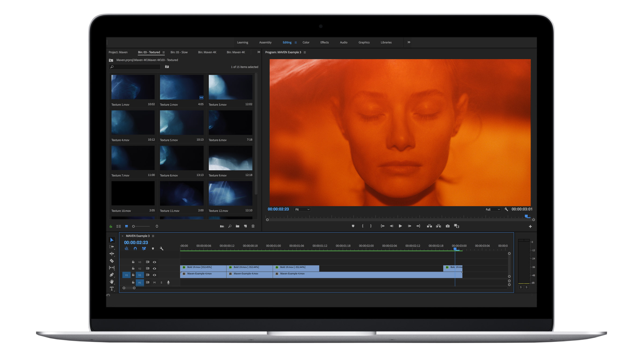This screenshot has height=356, width=644.
Task: Click New Item icon in bin
Action: pos(245,226)
